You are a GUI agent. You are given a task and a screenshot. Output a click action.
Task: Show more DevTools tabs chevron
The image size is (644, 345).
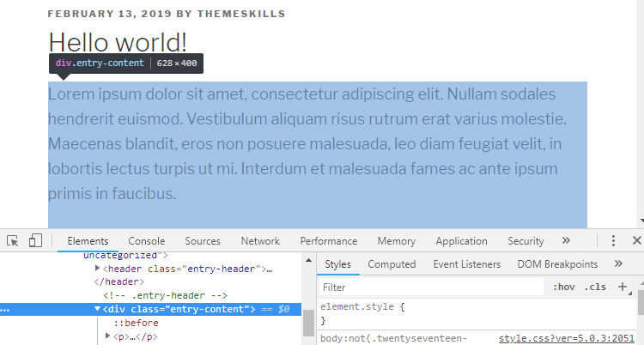(566, 240)
